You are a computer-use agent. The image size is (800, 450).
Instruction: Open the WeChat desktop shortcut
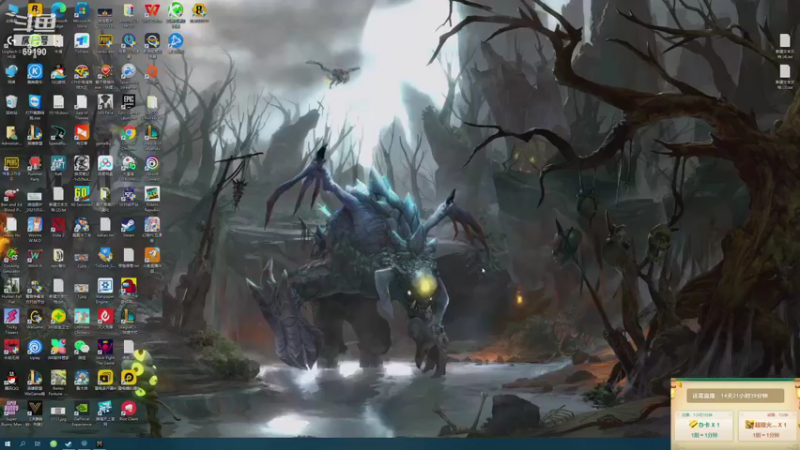pyautogui.click(x=82, y=347)
